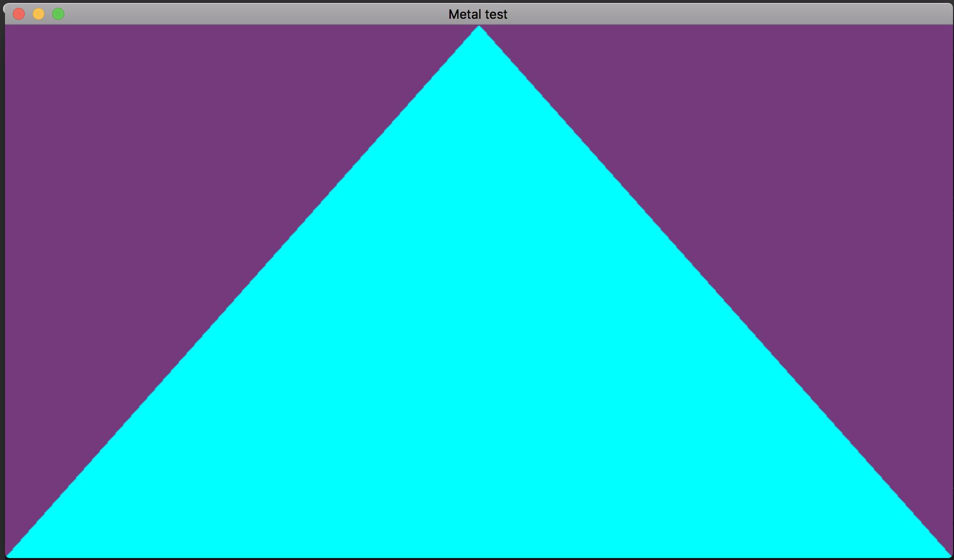Image resolution: width=954 pixels, height=560 pixels.
Task: Click the Metal test title text
Action: pos(477,14)
